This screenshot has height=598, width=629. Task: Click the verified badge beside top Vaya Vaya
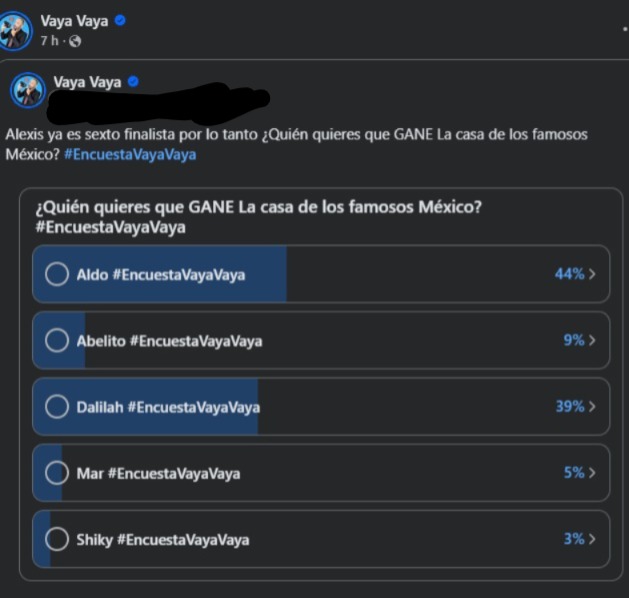pos(121,20)
